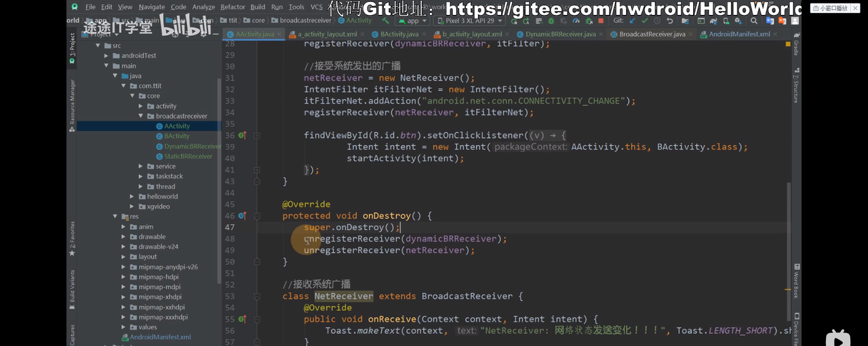
Task: Close the DynamicBRReceiver.java tab
Action: pyautogui.click(x=601, y=34)
